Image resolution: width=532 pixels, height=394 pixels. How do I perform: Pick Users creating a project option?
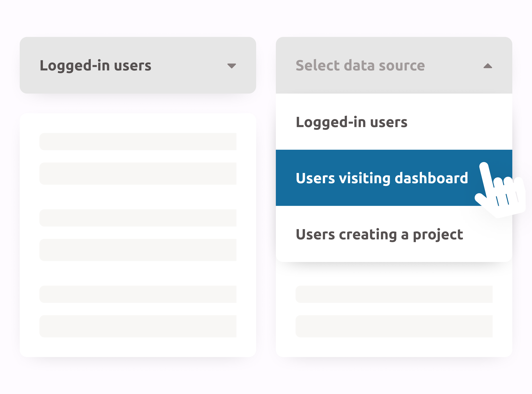point(379,234)
